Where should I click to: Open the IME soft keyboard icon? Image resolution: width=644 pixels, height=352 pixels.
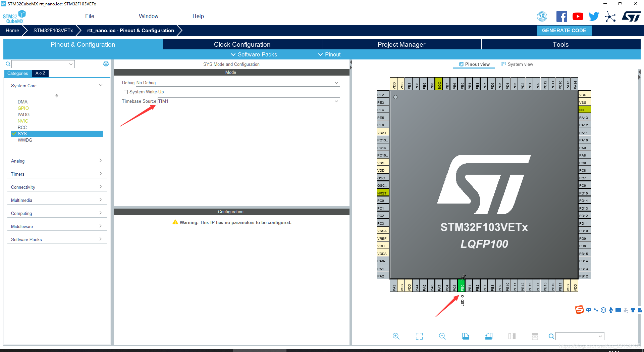tap(618, 310)
